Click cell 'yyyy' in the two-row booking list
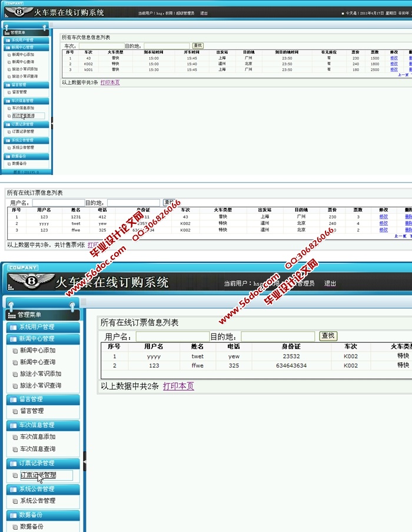The image size is (412, 532). tap(154, 356)
